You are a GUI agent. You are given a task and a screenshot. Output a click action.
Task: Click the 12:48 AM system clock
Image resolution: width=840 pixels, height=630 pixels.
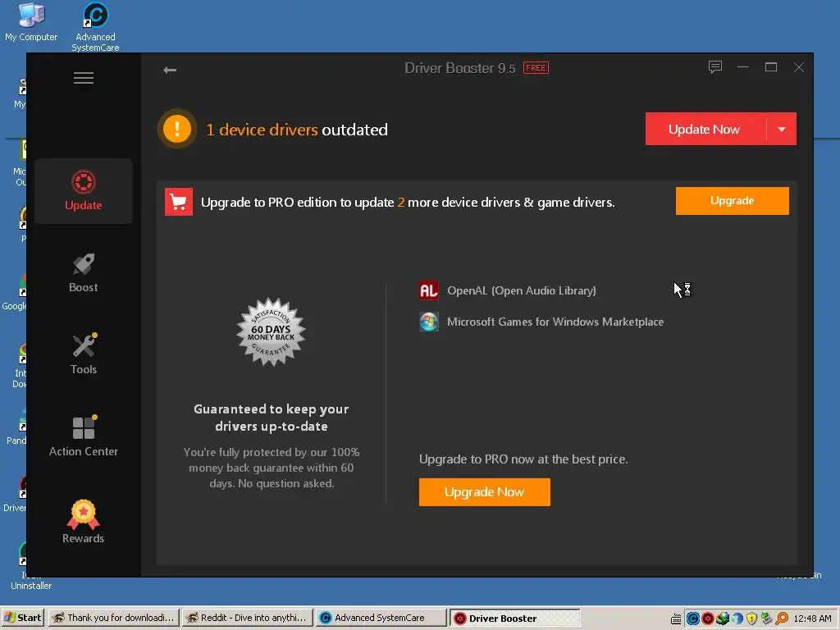(812, 619)
